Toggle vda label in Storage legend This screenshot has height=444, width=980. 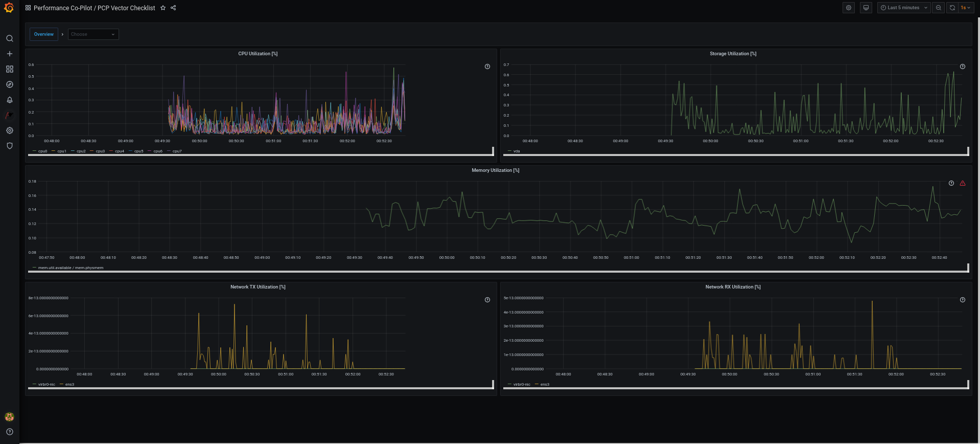pyautogui.click(x=517, y=151)
